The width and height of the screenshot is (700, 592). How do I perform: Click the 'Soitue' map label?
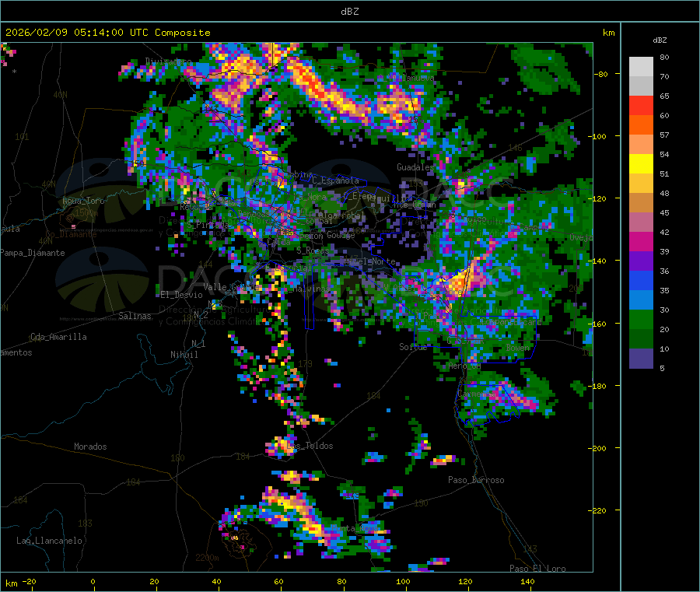(x=413, y=347)
